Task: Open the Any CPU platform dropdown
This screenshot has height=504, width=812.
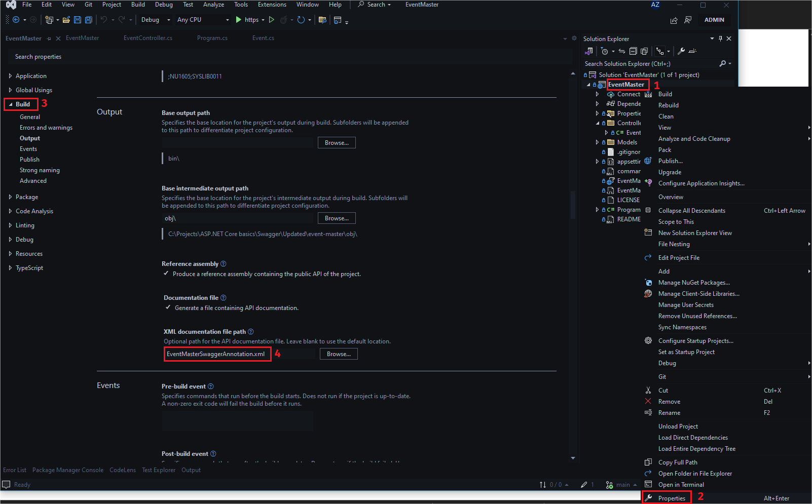Action: [x=203, y=20]
